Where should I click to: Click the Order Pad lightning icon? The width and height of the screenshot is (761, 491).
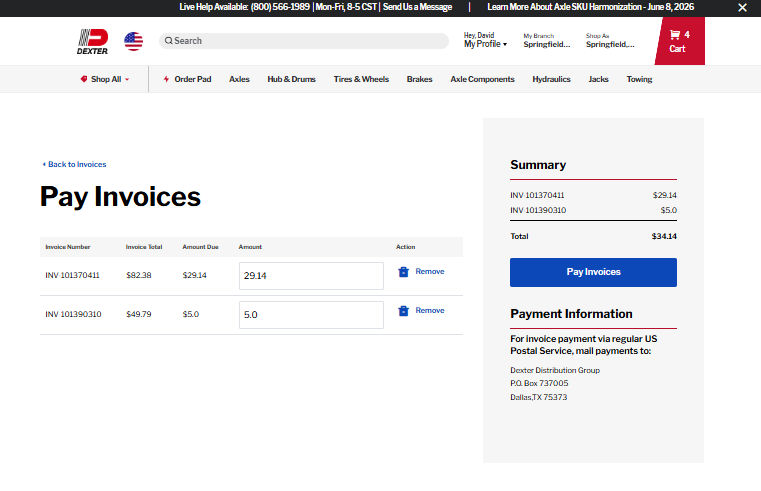166,79
